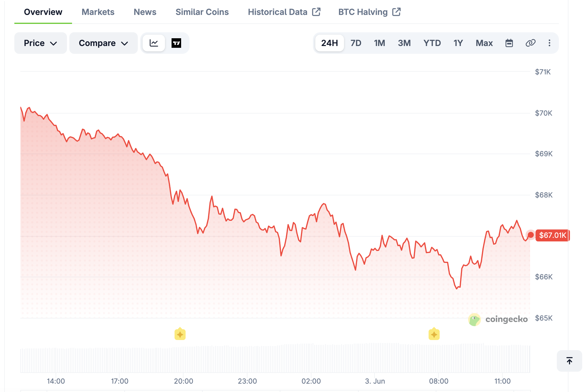The width and height of the screenshot is (587, 392).
Task: Click the 20:00 time axis label
Action: (184, 381)
